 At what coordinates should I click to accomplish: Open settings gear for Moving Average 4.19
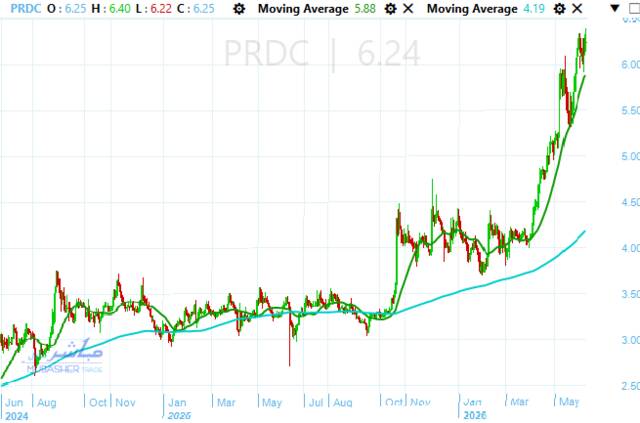click(560, 9)
